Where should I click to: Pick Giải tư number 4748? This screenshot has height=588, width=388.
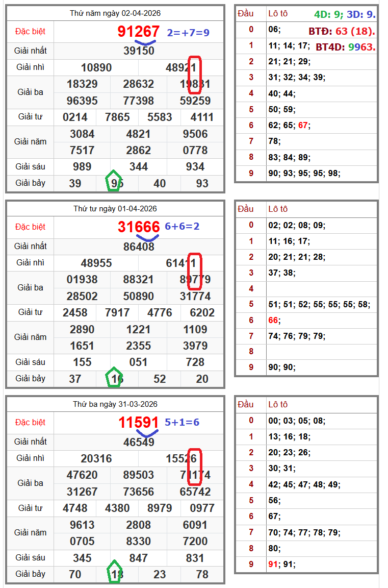click(75, 508)
